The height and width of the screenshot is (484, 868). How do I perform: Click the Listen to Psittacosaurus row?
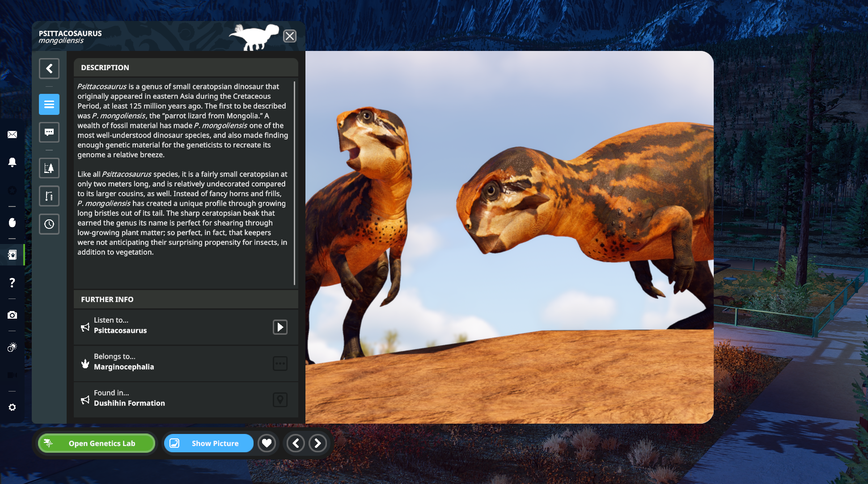[186, 327]
